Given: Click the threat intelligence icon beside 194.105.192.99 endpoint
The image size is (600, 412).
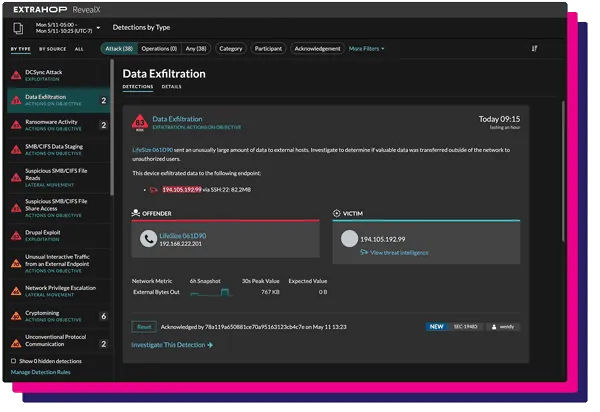Looking at the screenshot, I should 153,190.
